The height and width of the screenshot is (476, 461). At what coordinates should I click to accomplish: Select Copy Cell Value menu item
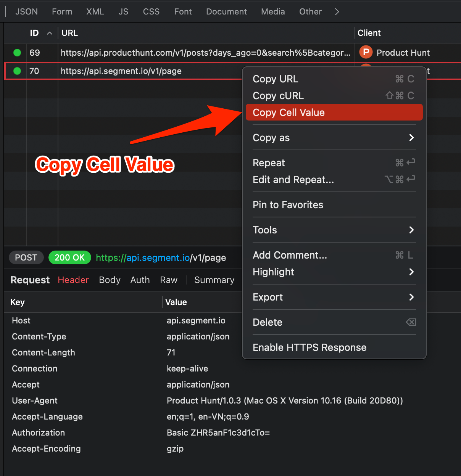pos(334,113)
